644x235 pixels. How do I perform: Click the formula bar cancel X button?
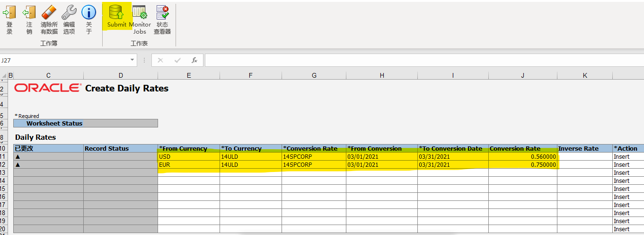(160, 60)
